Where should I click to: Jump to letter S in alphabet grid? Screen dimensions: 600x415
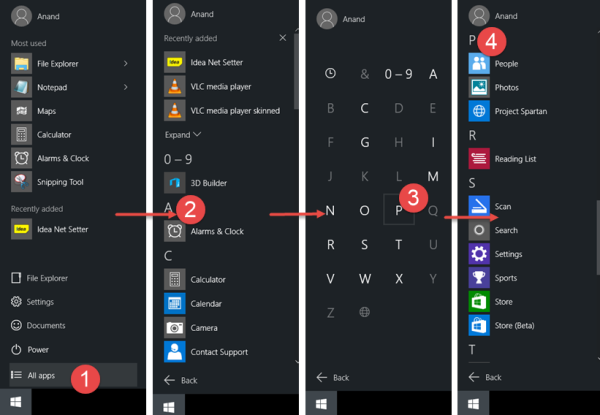coord(365,244)
